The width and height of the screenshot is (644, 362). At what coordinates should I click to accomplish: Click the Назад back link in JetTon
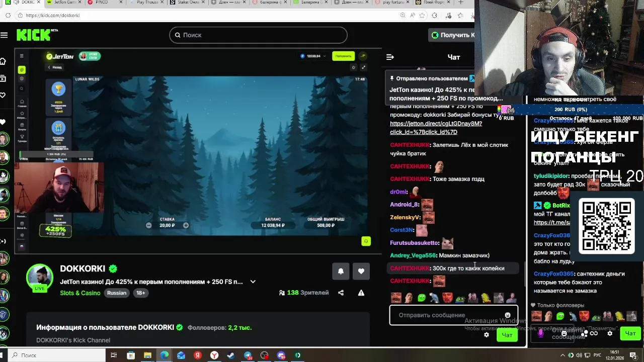click(55, 67)
